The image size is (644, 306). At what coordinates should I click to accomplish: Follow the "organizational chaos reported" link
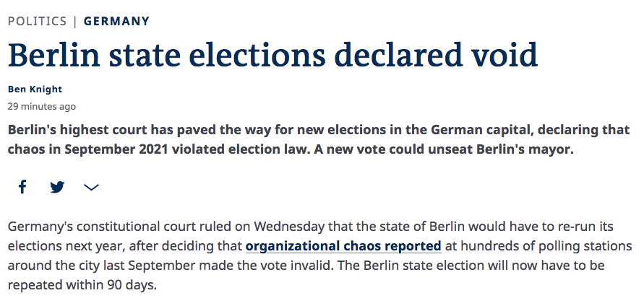(343, 246)
